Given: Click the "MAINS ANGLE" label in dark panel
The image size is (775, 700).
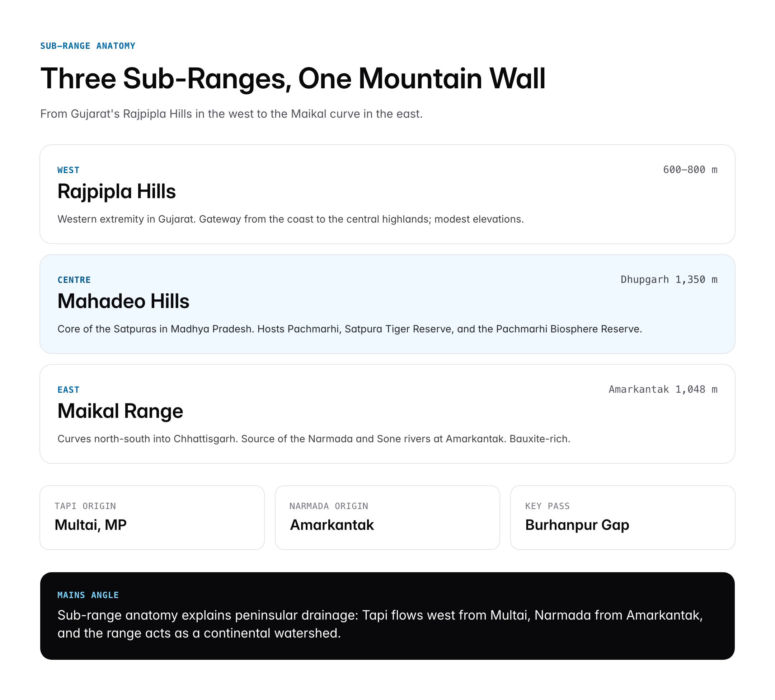Looking at the screenshot, I should [x=88, y=595].
